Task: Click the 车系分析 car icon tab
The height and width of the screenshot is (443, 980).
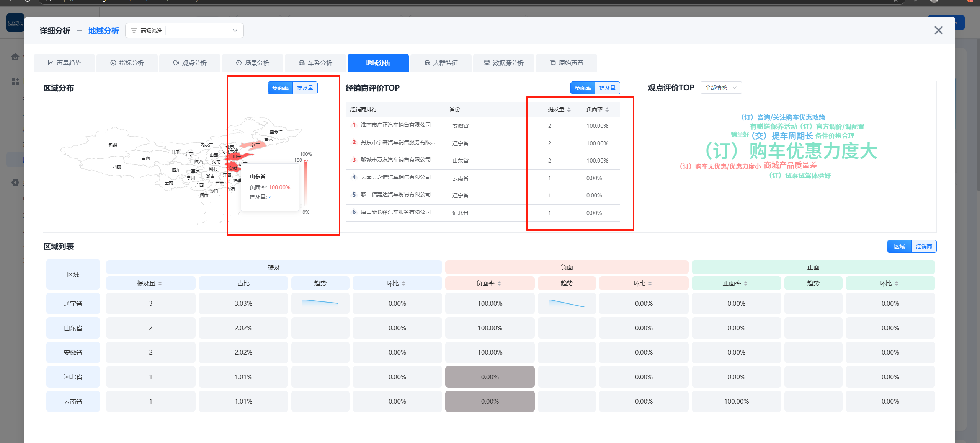Action: [302, 63]
